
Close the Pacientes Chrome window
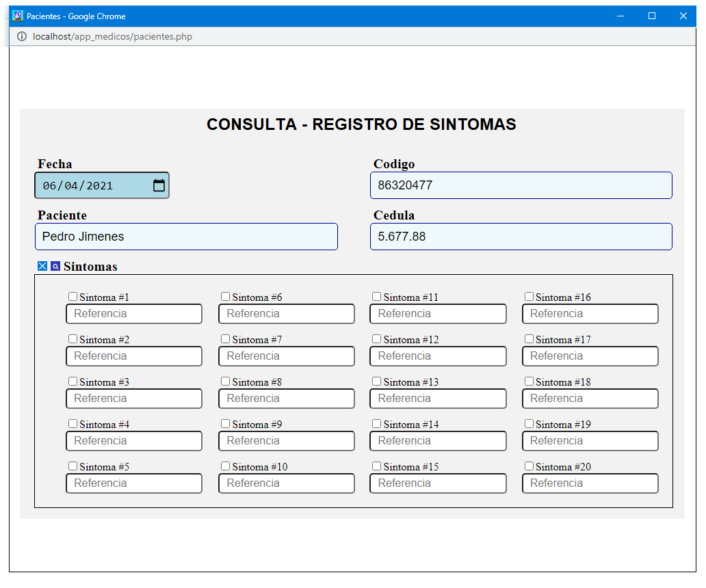point(683,16)
